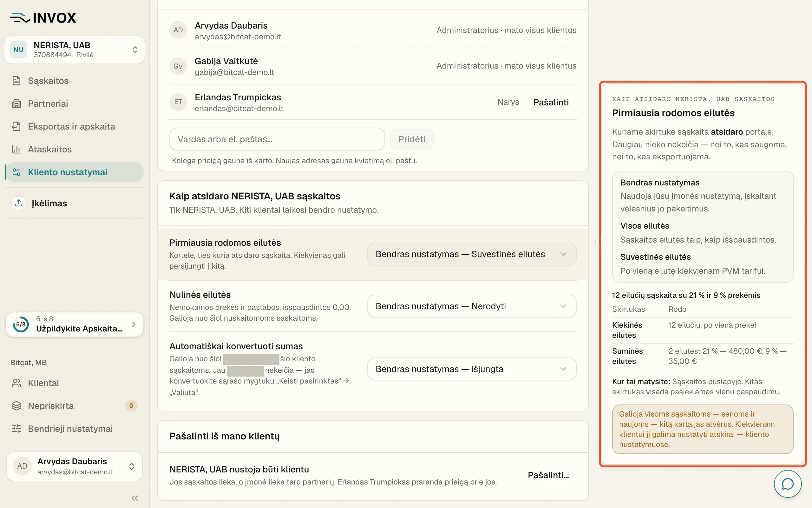This screenshot has height=508, width=812.
Task: Click the Įkėlimas upload icon
Action: pos(19,203)
